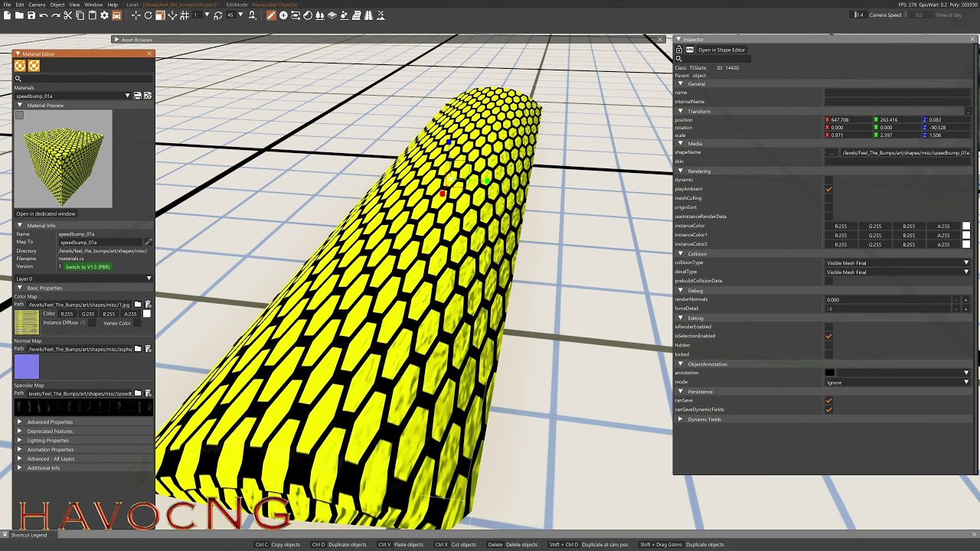Open the Window menu

(93, 5)
